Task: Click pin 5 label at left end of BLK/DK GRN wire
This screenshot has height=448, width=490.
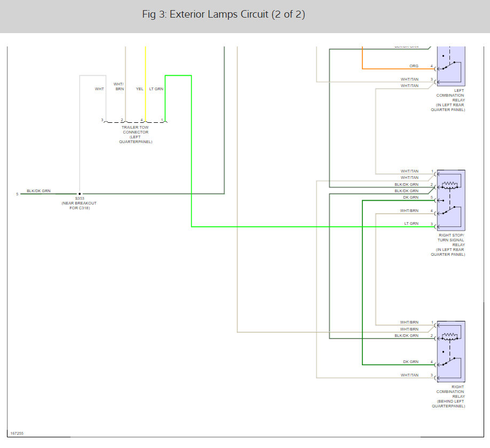Action: coord(17,194)
